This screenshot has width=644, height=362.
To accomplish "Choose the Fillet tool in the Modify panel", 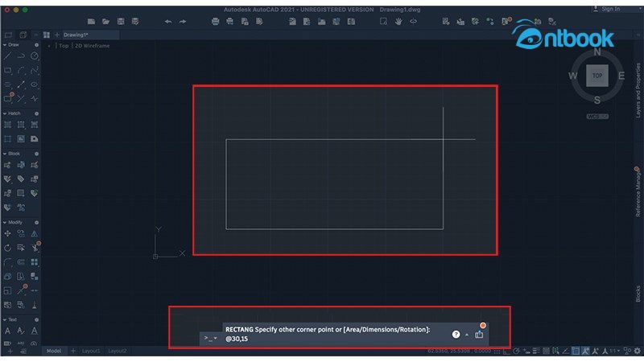I will click(7, 262).
